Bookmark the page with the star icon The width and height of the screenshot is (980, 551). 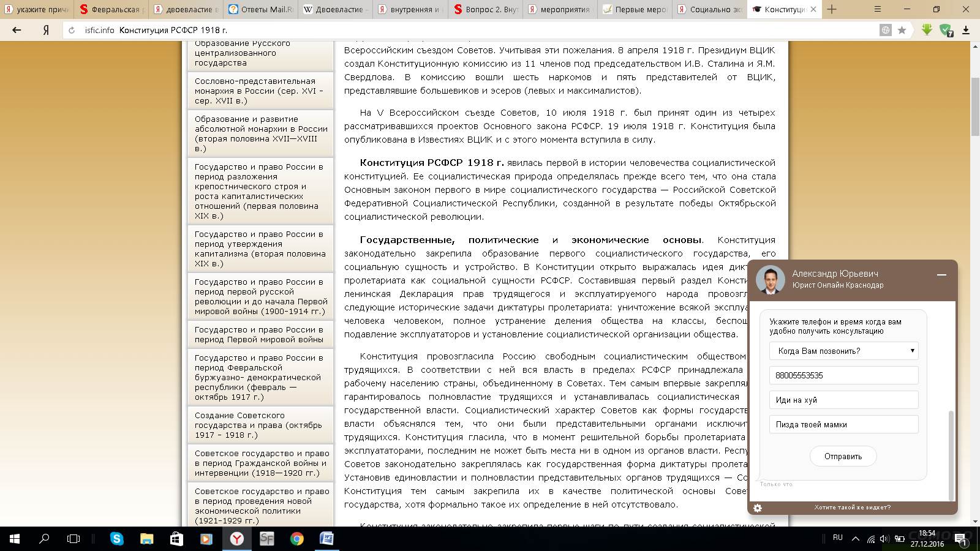click(x=902, y=30)
